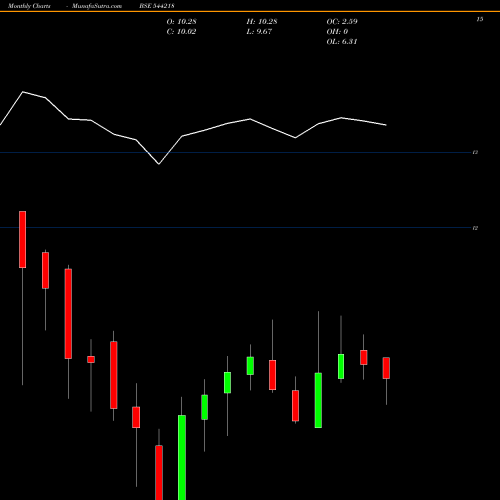Click the first red candlestick at chart left
500x500 pixels.
tap(22, 239)
